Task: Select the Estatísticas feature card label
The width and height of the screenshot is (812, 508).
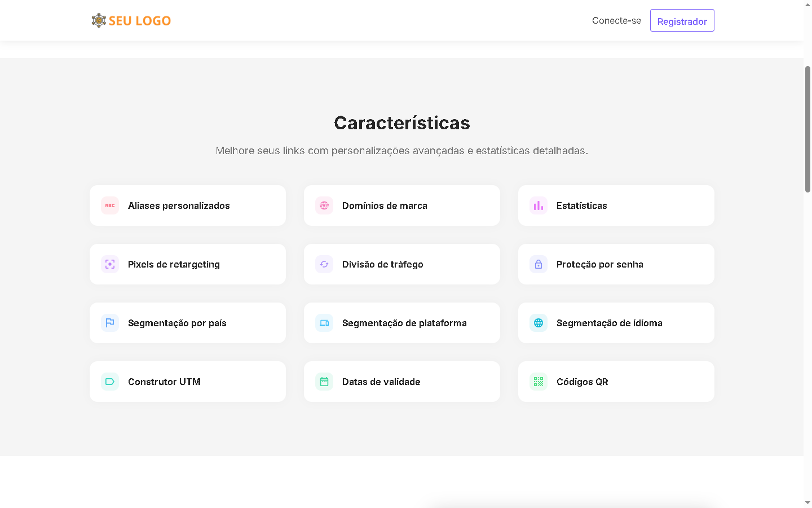Action: [x=581, y=205]
